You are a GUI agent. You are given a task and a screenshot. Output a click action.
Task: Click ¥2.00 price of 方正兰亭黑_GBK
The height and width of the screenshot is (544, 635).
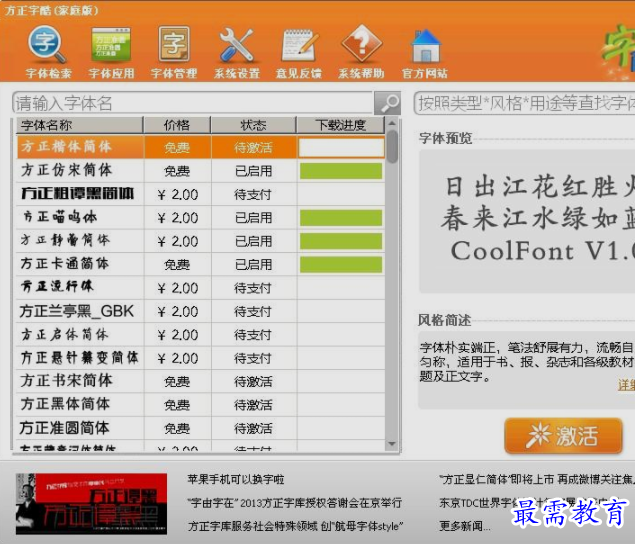pyautogui.click(x=177, y=312)
